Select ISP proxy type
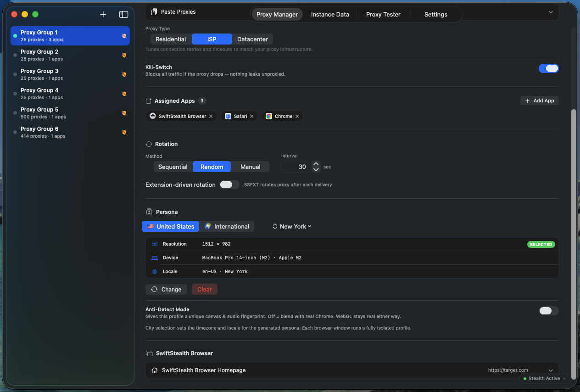 (212, 39)
